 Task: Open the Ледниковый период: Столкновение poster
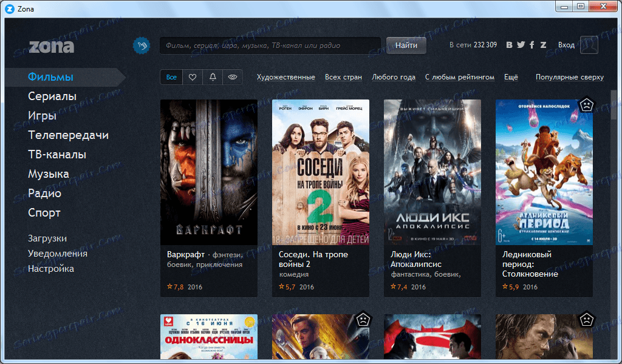544,172
